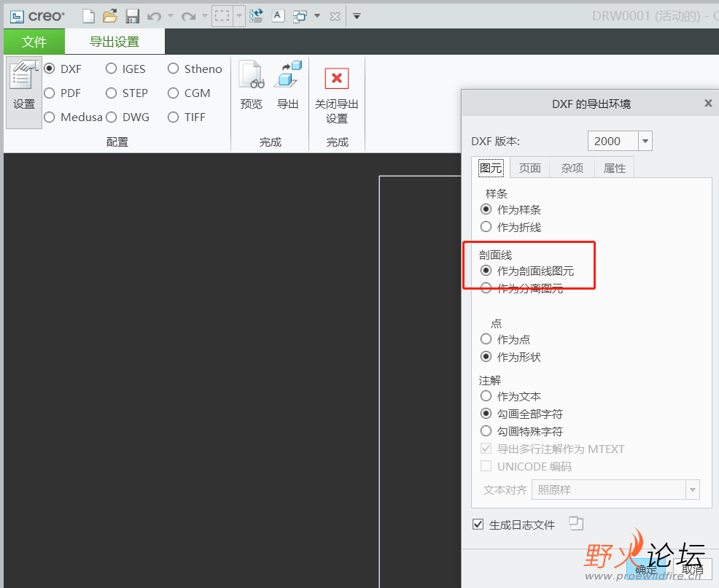Click the icon beside 生成日志文件
Screen dimensions: 719x588
(x=576, y=523)
